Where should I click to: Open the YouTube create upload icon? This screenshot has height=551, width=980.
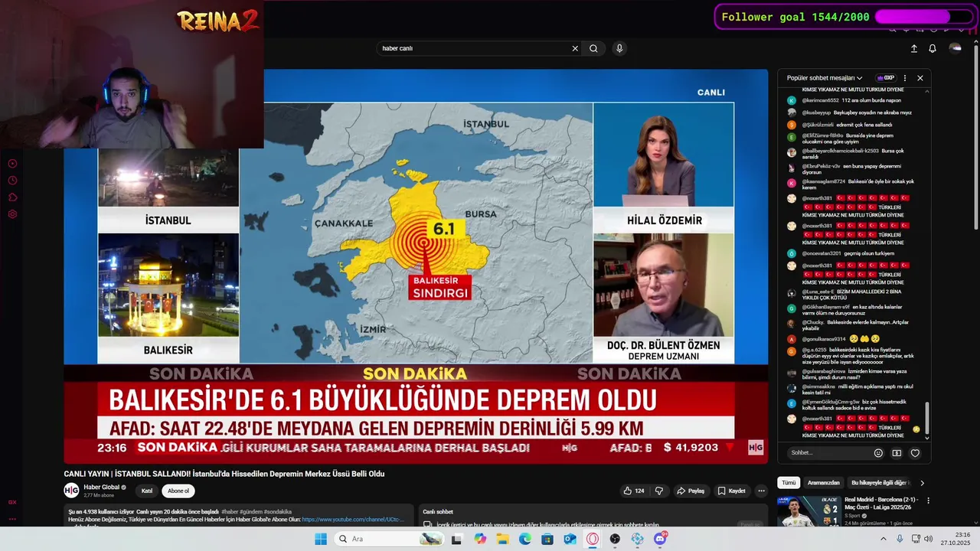(x=913, y=48)
